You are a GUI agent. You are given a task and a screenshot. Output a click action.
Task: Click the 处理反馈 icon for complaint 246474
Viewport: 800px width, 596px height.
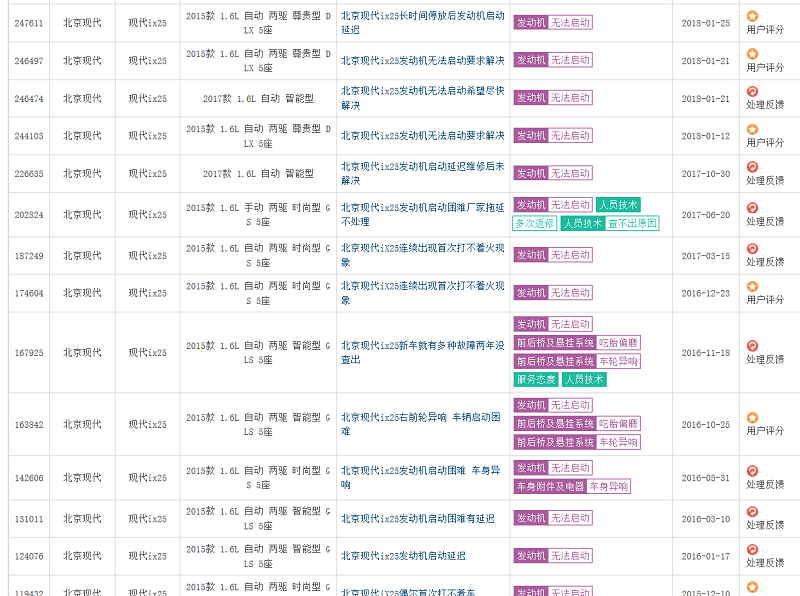pyautogui.click(x=752, y=92)
